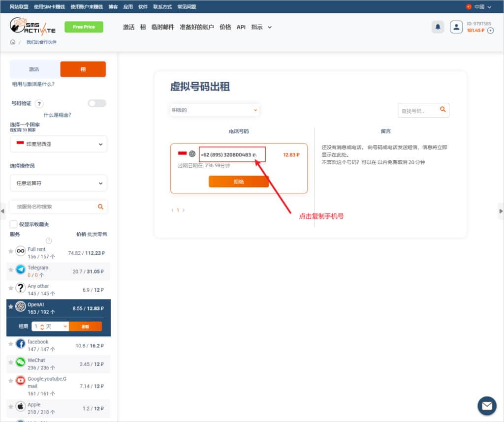
Task: Click the green Free Price button
Action: (x=84, y=27)
